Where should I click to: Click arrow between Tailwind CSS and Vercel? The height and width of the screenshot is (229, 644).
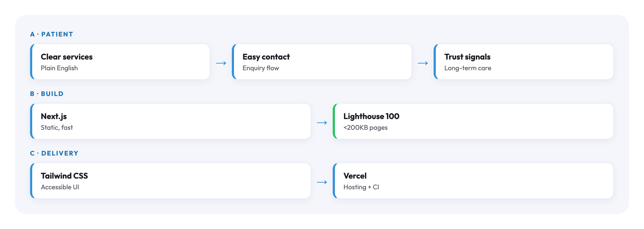pyautogui.click(x=322, y=182)
